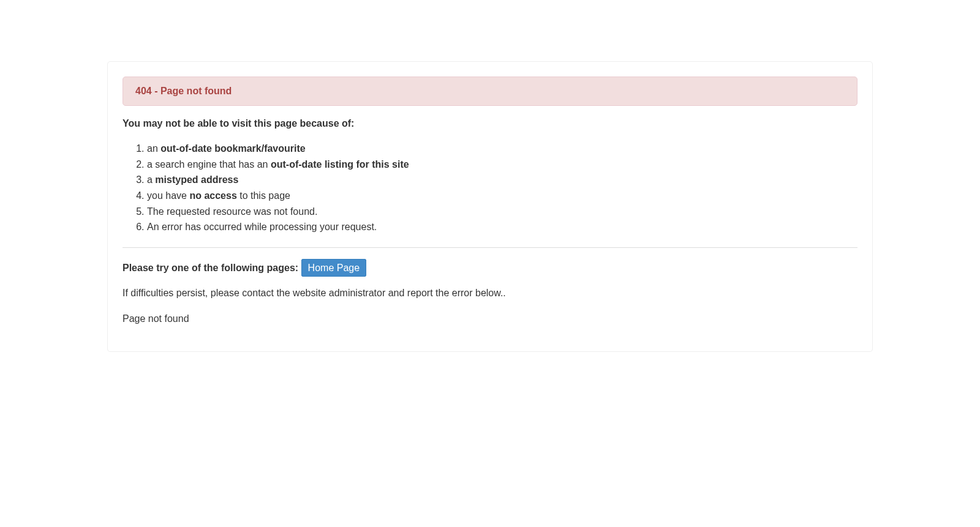Click 'you have no access to this page' item
This screenshot has height=527, width=980.
click(219, 196)
